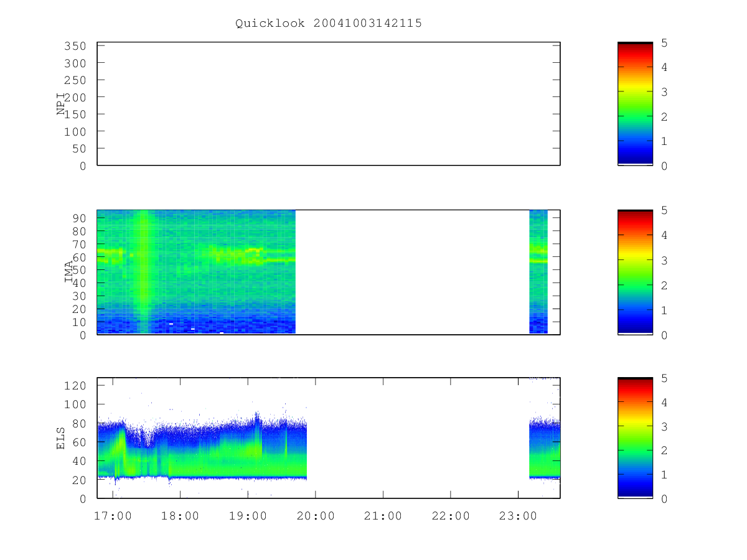Viewport: 747px width, 560px height.
Task: Click the 70 tick on IMA axis
Action: click(80, 244)
